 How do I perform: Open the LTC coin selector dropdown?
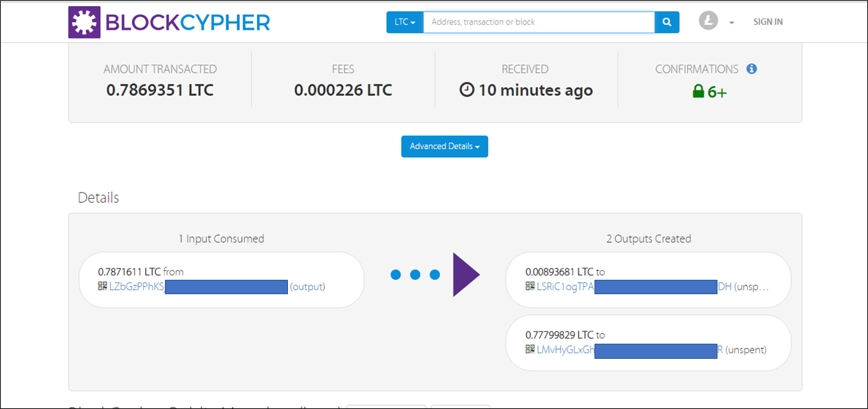pos(405,22)
